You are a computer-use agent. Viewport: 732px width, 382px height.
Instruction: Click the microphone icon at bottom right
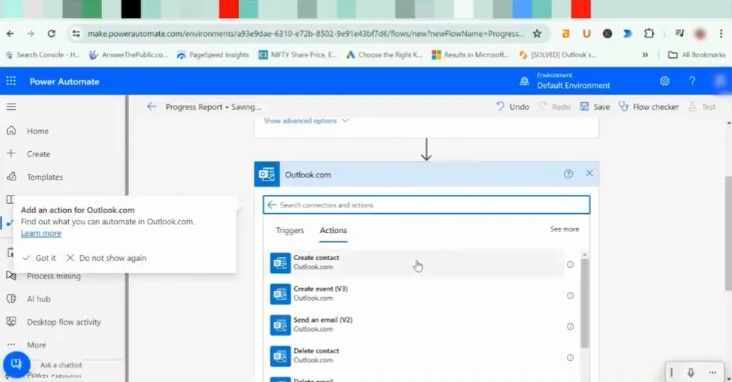pyautogui.click(x=691, y=372)
